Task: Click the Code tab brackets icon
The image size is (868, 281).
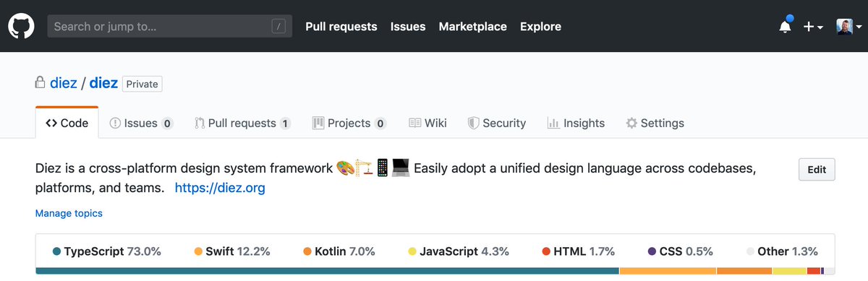Action: [x=51, y=123]
